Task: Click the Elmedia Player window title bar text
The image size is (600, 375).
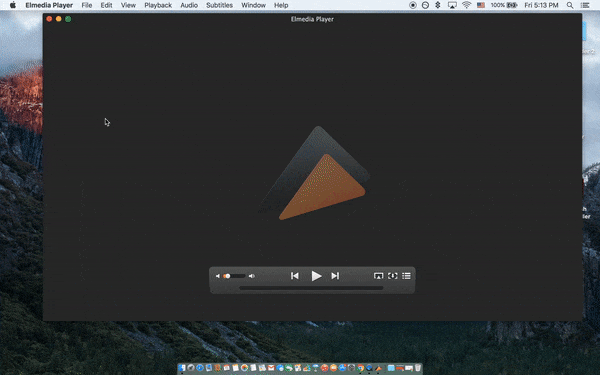Action: point(312,19)
